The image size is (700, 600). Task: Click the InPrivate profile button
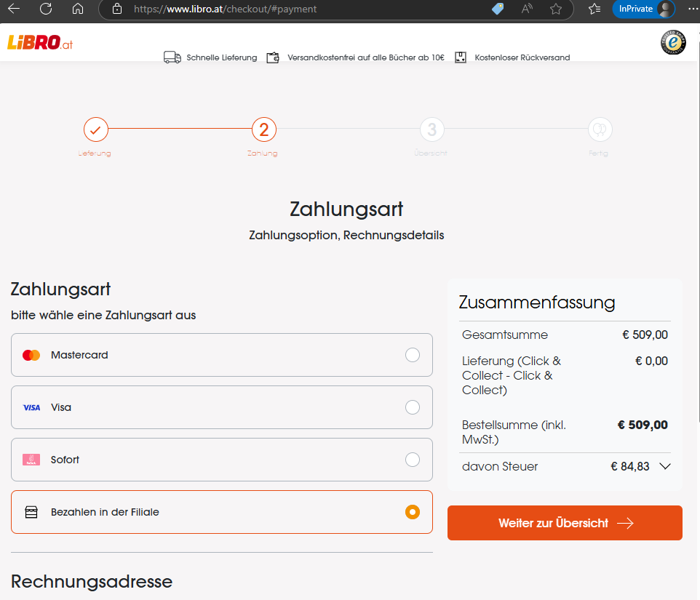(643, 9)
